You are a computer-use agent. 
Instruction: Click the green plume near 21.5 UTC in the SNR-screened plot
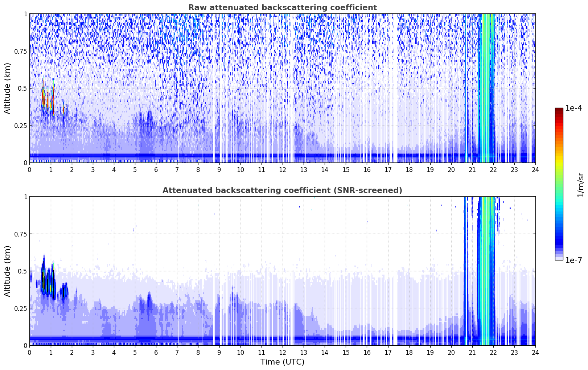coord(487,271)
